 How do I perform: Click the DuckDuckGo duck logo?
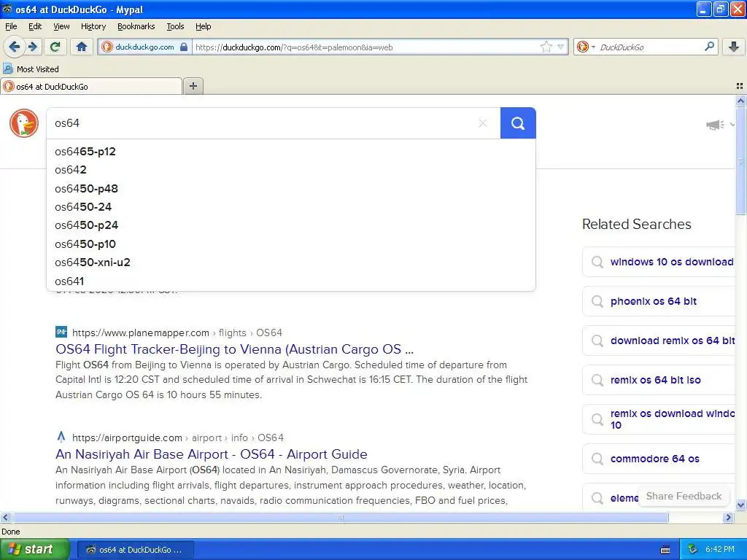[24, 122]
